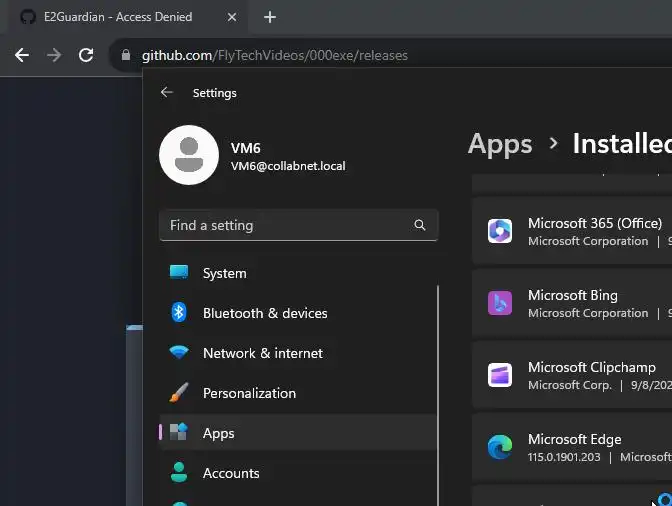This screenshot has height=506, width=672.
Task: Click the browser forward arrow
Action: click(54, 55)
